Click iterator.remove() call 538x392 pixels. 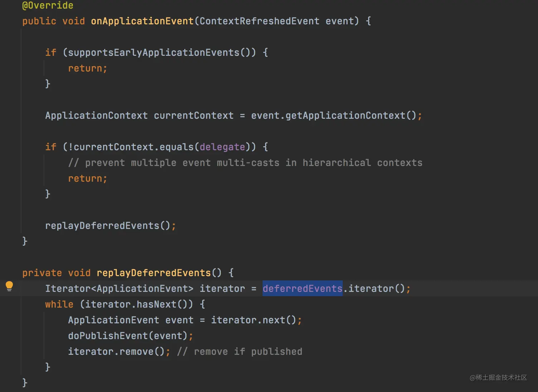(116, 352)
